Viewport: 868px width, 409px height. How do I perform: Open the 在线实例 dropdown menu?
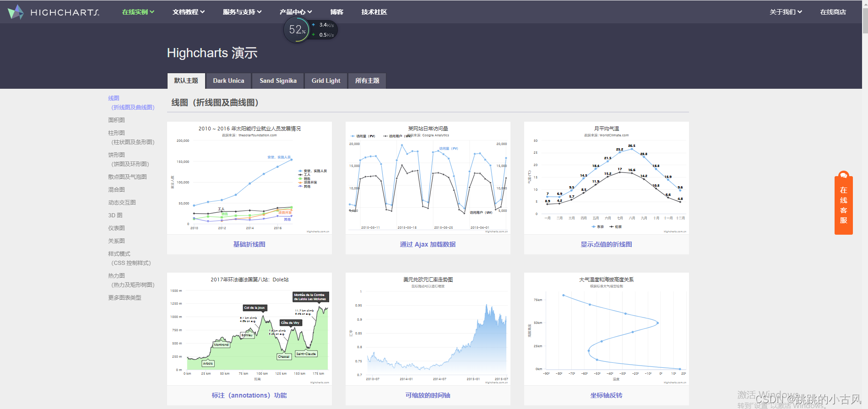point(138,12)
